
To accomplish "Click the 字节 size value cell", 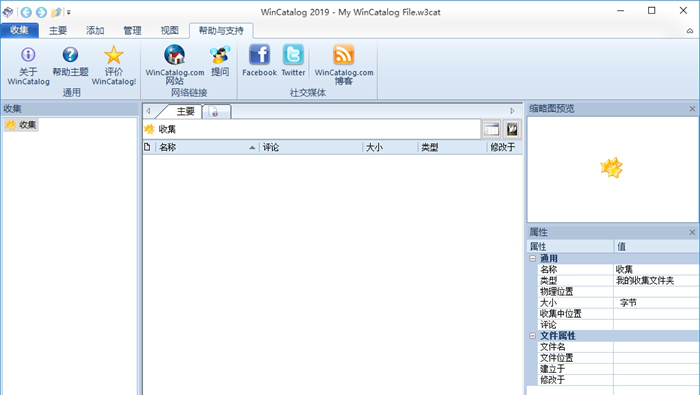I will click(x=657, y=303).
